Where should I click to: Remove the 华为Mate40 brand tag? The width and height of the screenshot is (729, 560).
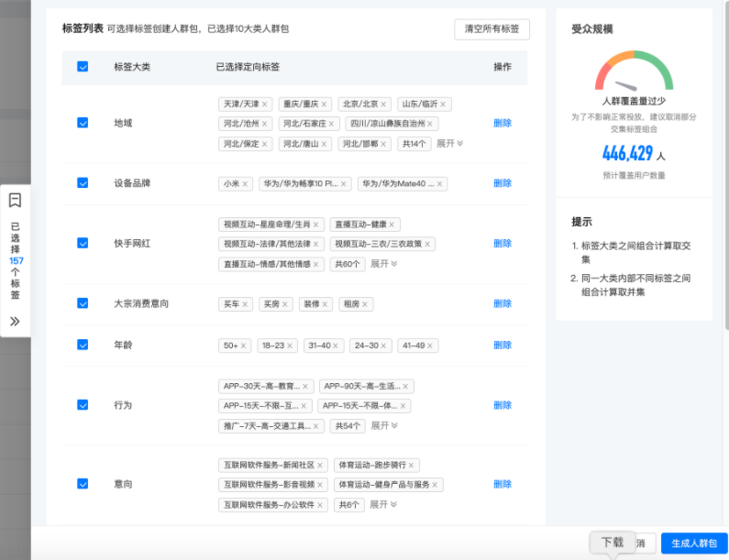pyautogui.click(x=439, y=184)
